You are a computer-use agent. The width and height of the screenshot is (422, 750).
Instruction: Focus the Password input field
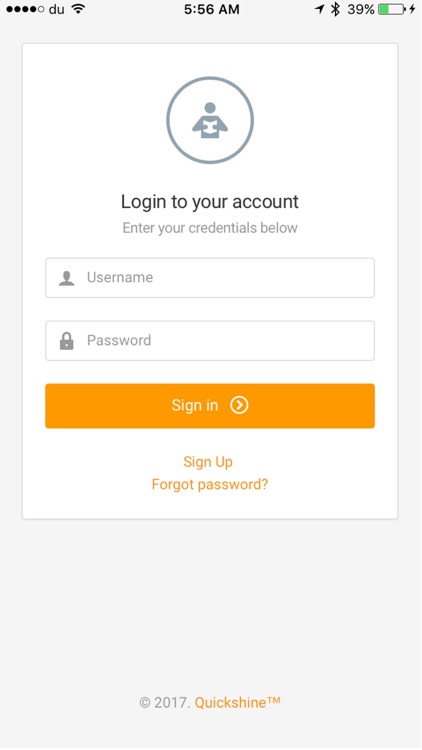click(210, 341)
